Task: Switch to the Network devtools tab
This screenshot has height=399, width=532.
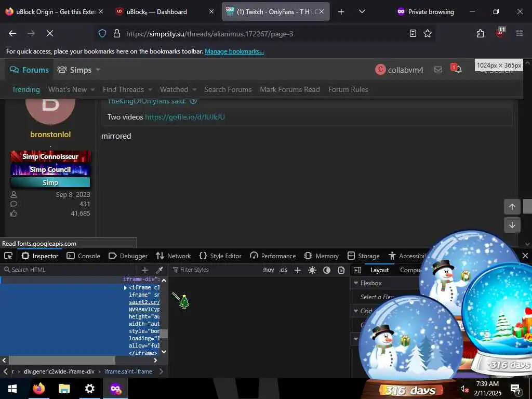Action: [x=174, y=256]
